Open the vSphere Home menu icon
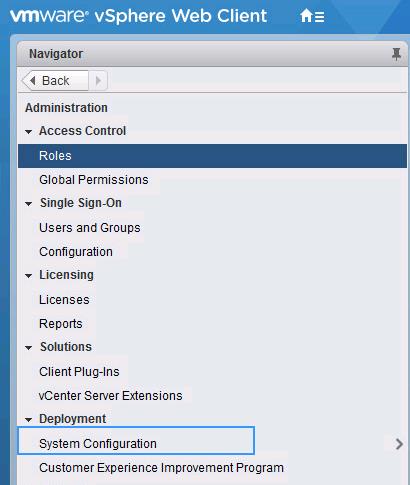The height and width of the screenshot is (485, 410). 312,16
